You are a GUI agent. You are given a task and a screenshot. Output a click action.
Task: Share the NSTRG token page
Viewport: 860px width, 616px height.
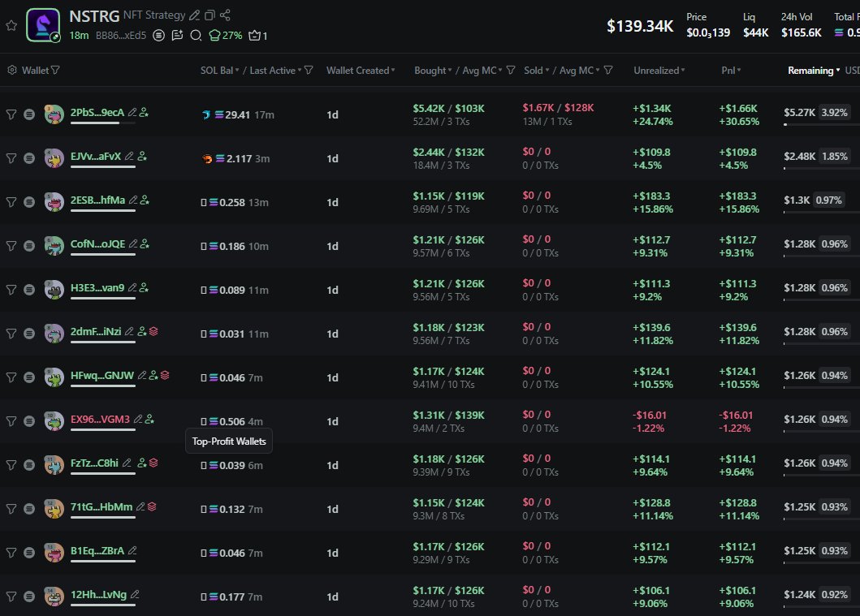tap(226, 15)
